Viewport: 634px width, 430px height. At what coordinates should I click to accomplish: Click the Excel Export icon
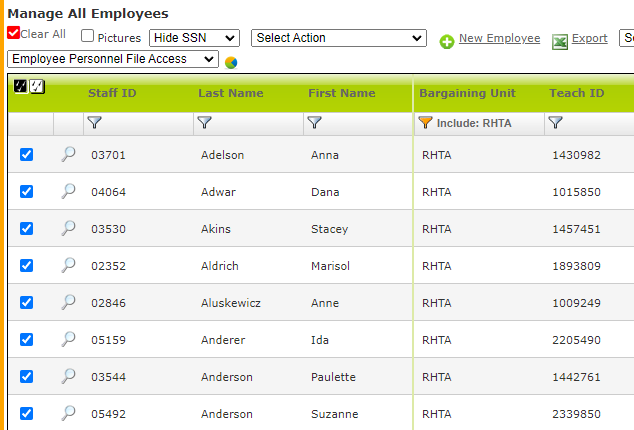pos(560,41)
